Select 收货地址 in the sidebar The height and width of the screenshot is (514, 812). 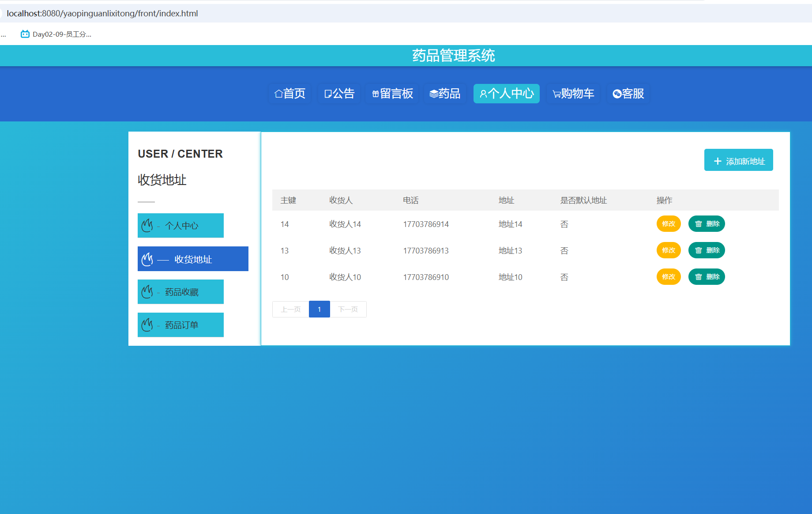coord(193,259)
